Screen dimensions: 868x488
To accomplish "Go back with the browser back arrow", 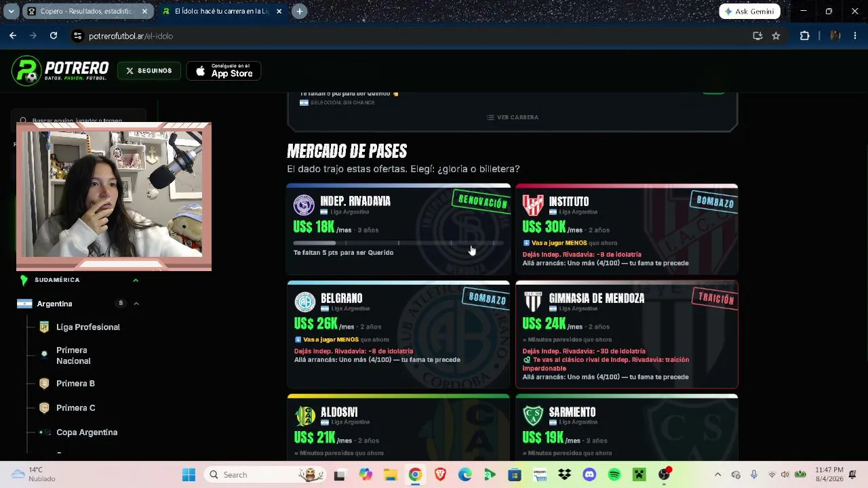I will 13,36.
